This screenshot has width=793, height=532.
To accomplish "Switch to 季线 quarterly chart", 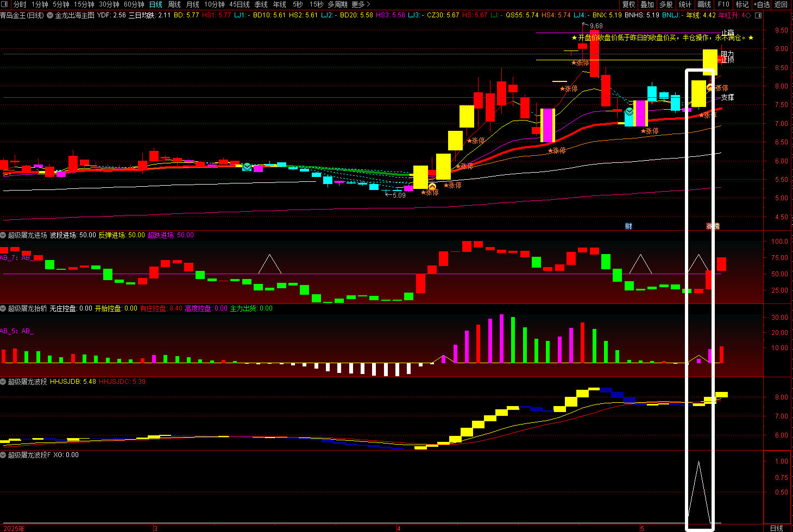I will [261, 4].
